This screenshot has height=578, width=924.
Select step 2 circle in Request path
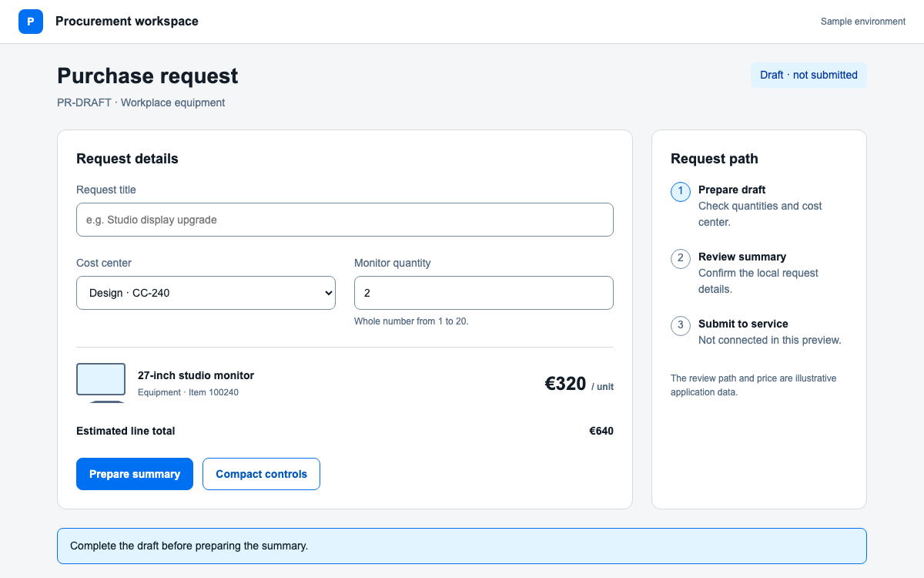pos(681,259)
